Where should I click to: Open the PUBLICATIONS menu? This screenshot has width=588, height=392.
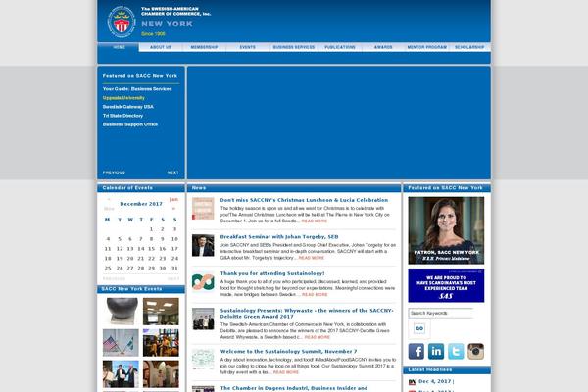(340, 47)
